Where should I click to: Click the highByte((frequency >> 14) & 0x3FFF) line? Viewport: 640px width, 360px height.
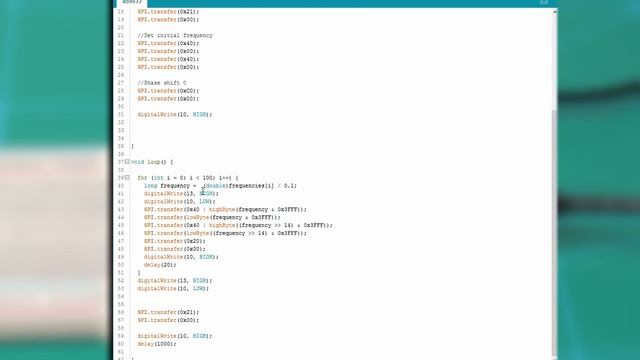(x=238, y=225)
